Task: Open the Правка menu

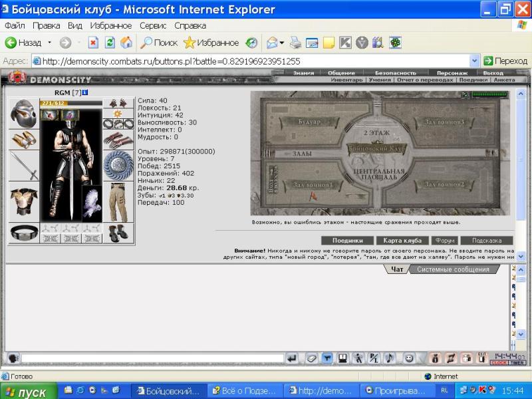Action: tap(46, 25)
